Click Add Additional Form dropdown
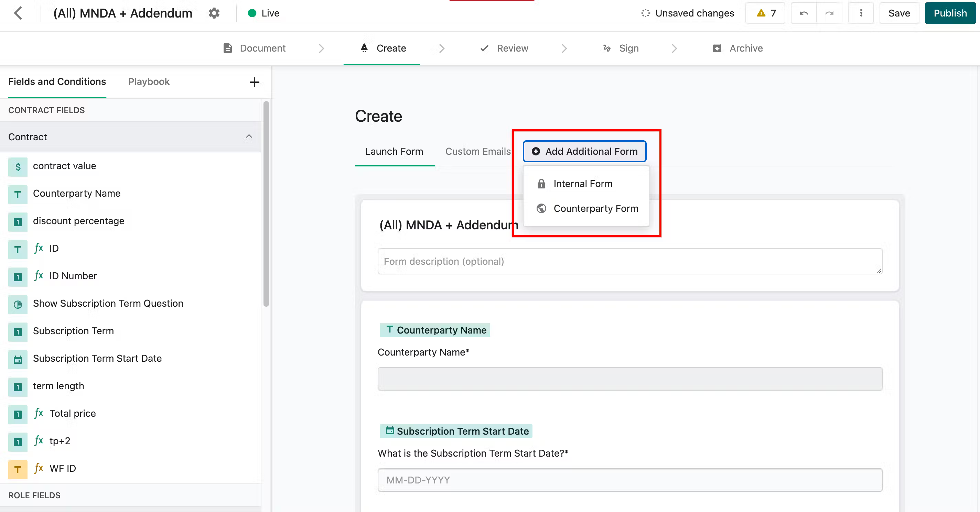Viewport: 980px width, 512px height. [x=584, y=151]
